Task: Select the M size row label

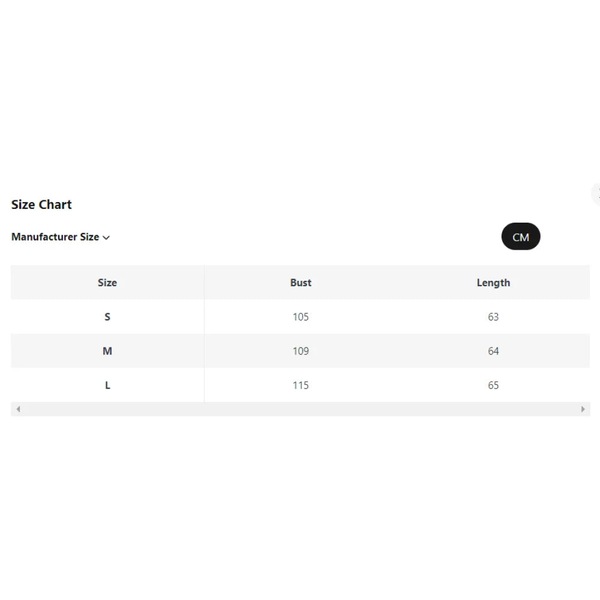Action: click(107, 351)
